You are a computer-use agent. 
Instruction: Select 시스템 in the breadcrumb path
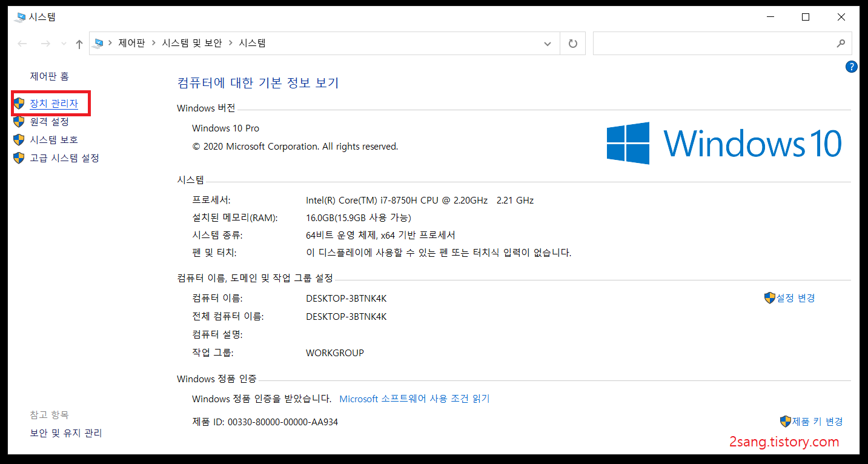click(x=252, y=43)
